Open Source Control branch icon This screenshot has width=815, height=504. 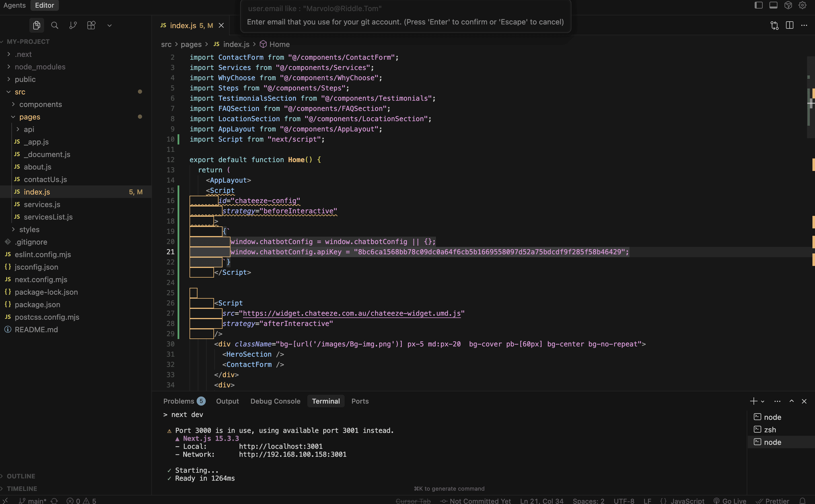pyautogui.click(x=73, y=25)
